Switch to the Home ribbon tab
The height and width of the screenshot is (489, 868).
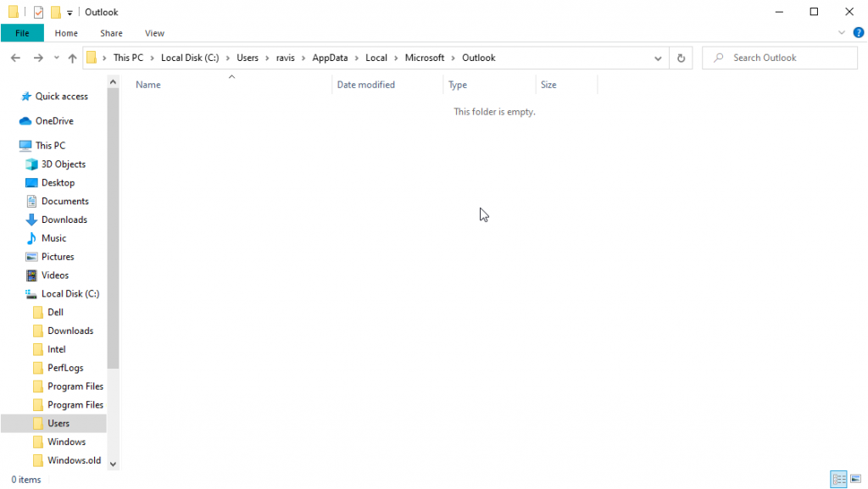click(x=66, y=33)
